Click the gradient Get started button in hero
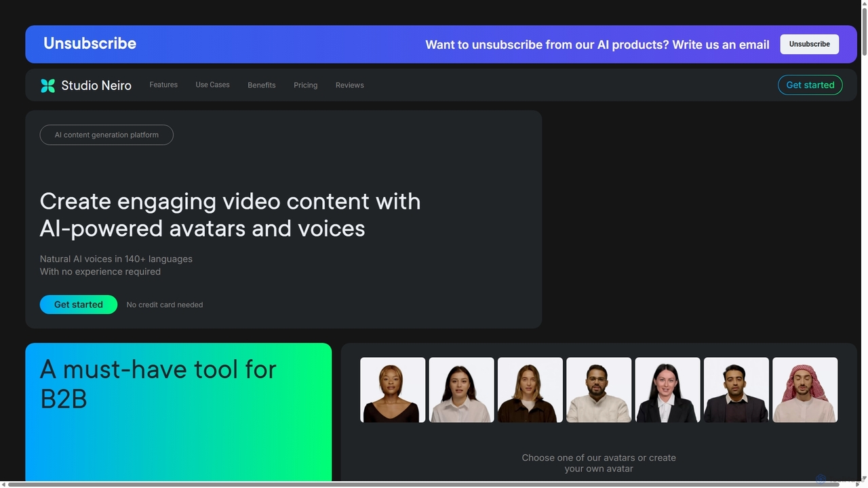868x488 pixels. [79, 304]
